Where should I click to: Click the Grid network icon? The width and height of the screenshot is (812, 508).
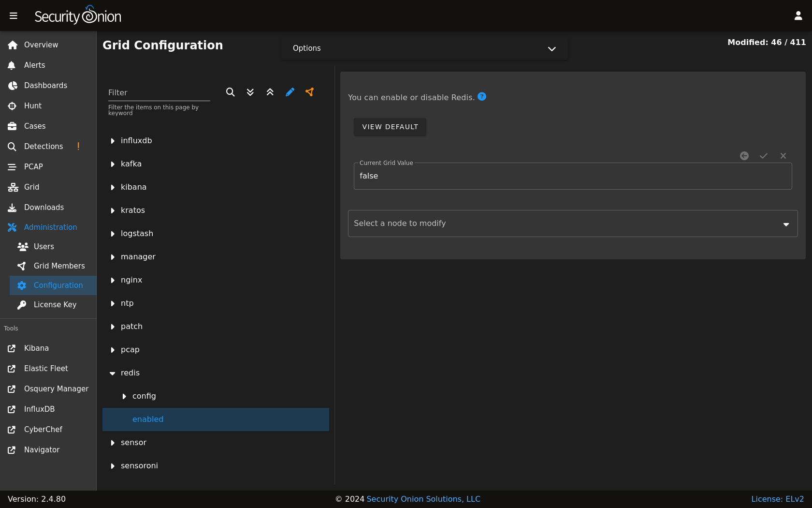coord(13,187)
